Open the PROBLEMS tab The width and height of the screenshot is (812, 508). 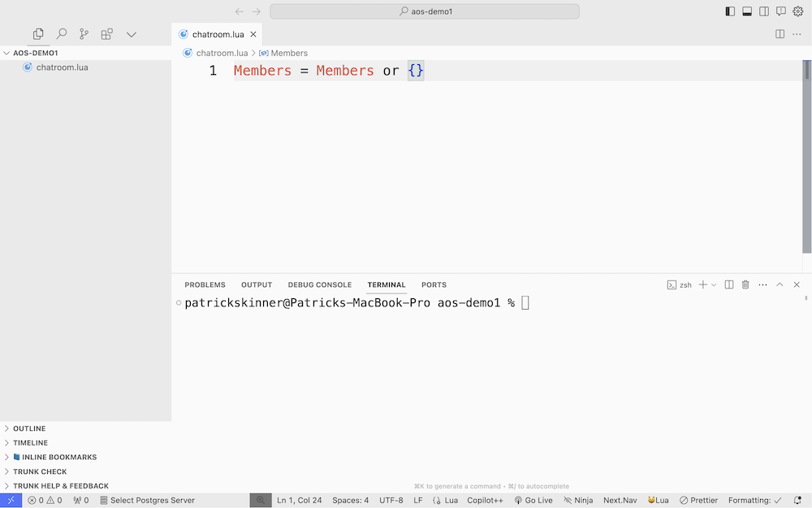point(205,284)
